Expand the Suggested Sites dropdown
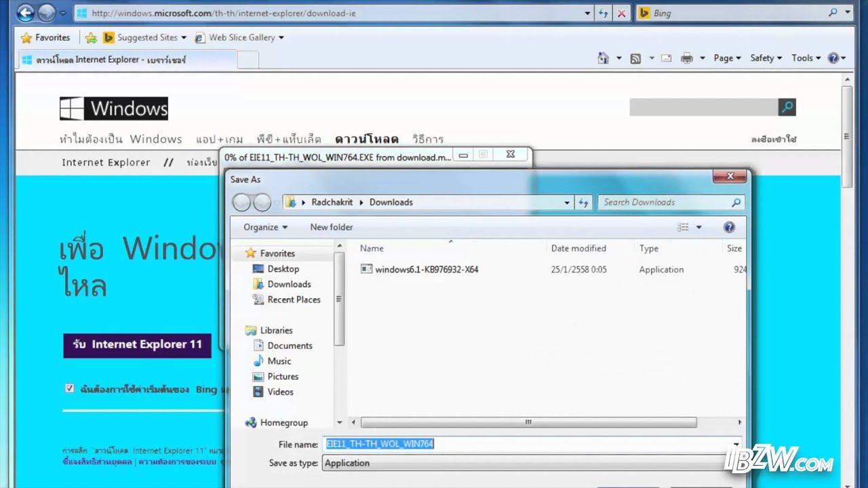This screenshot has height=488, width=868. click(x=184, y=38)
